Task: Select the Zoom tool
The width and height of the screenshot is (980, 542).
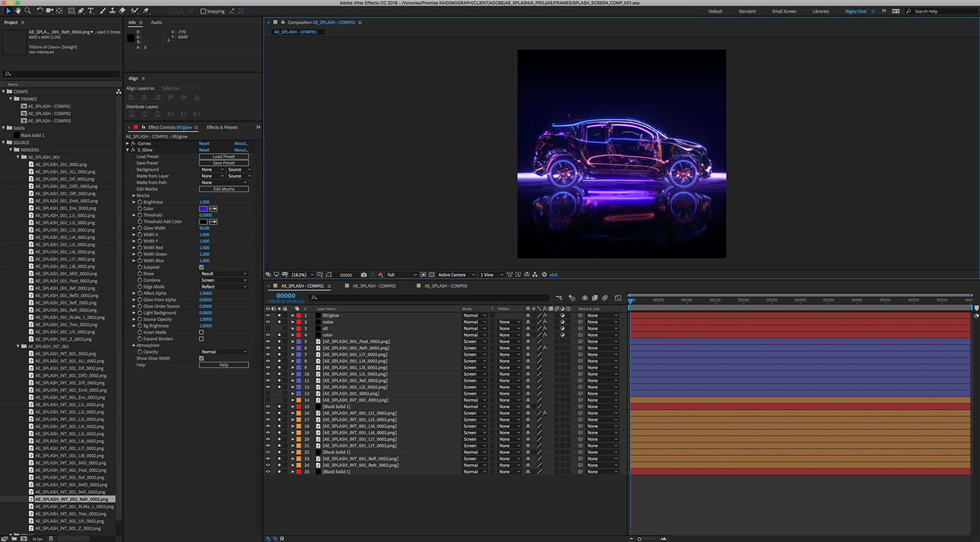Action: coord(28,9)
